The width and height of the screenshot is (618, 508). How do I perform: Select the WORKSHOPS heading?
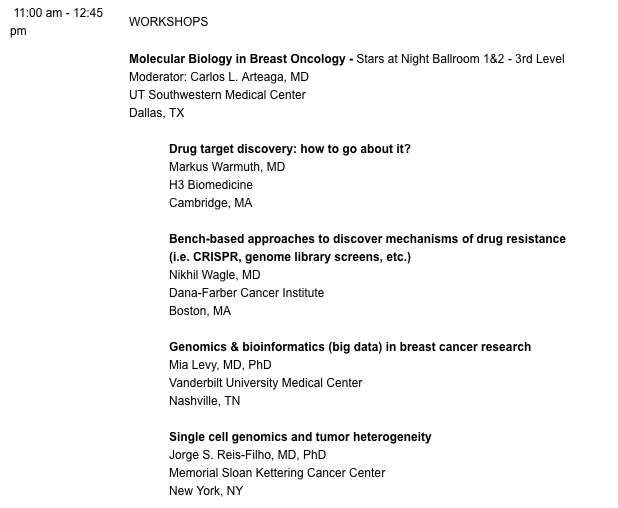[x=169, y=22]
